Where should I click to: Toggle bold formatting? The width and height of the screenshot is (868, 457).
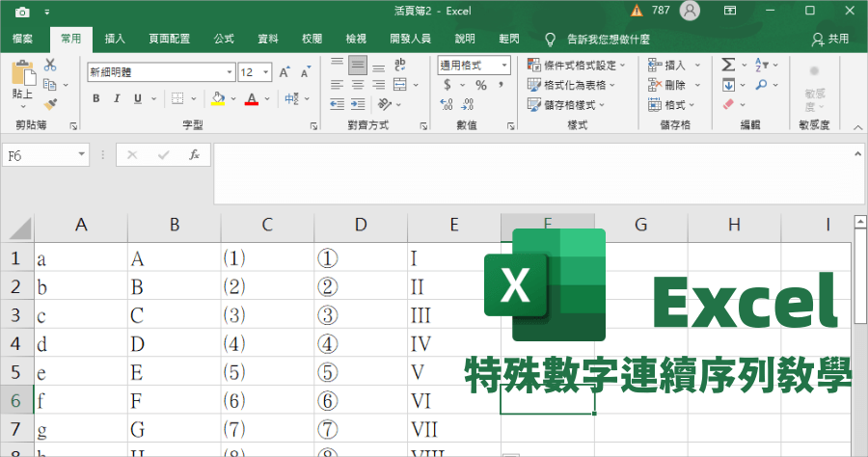coord(96,98)
